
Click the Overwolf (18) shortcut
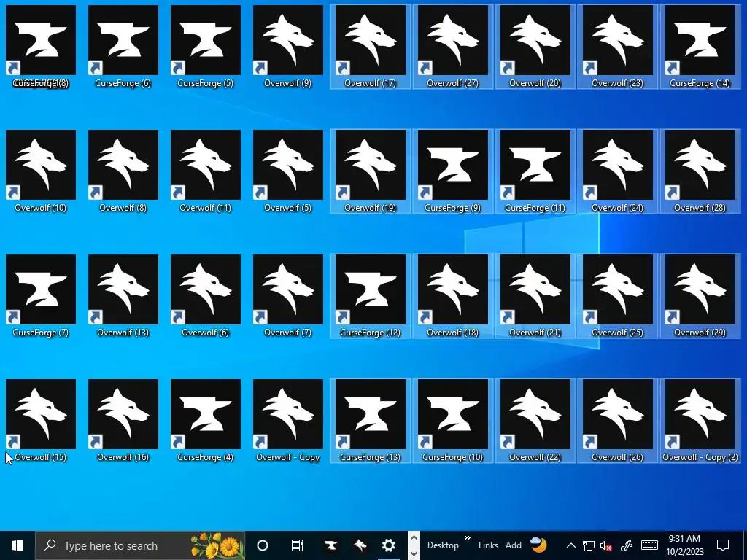point(452,296)
